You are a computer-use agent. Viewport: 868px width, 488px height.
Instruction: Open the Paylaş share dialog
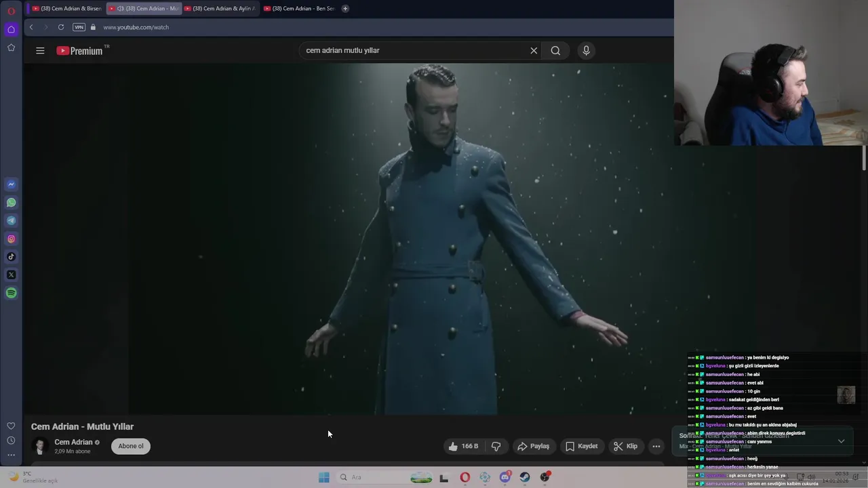533,446
